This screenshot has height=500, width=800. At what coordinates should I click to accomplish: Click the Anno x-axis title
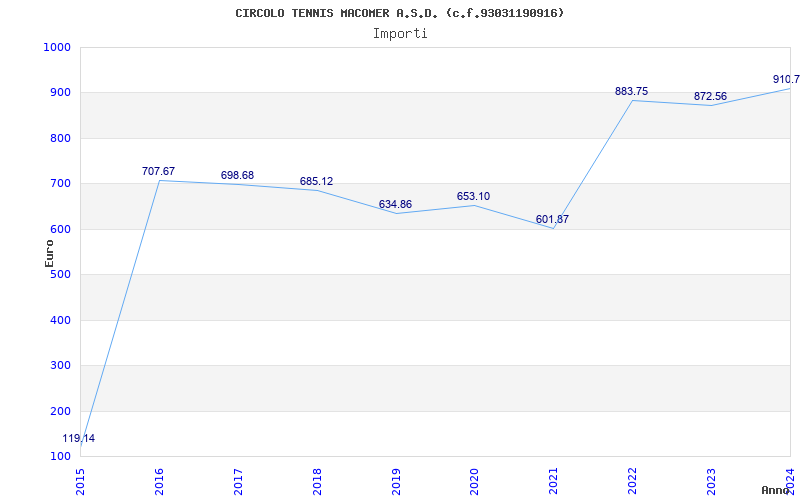(776, 490)
